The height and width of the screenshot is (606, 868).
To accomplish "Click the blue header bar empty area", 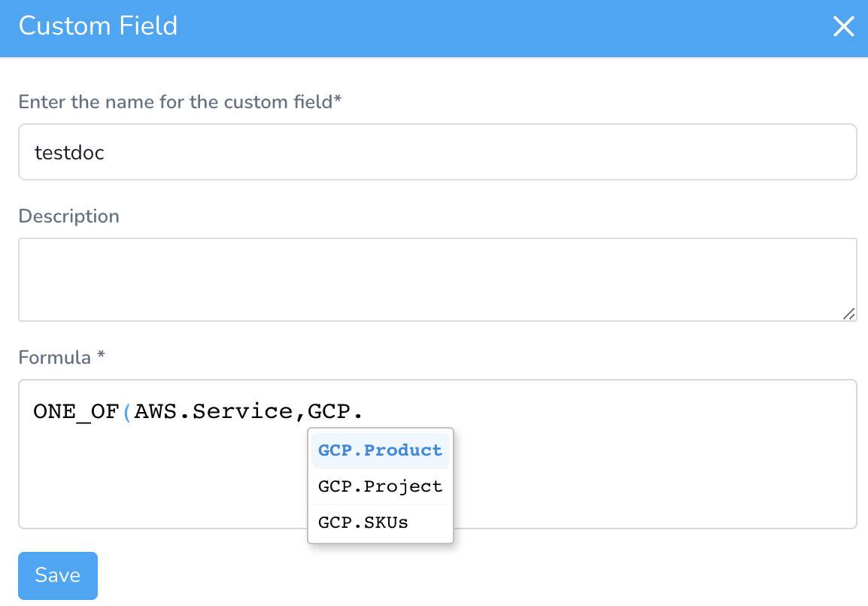I will 498,28.
